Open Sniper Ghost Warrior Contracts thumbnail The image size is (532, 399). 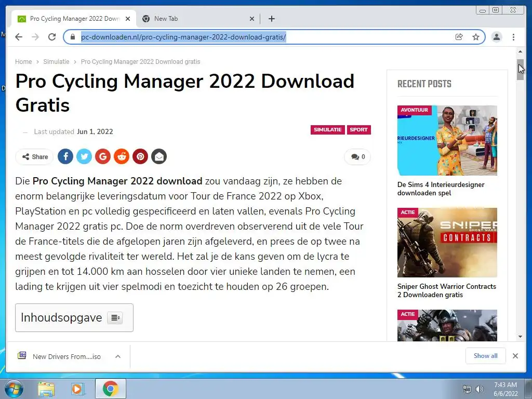click(x=447, y=243)
